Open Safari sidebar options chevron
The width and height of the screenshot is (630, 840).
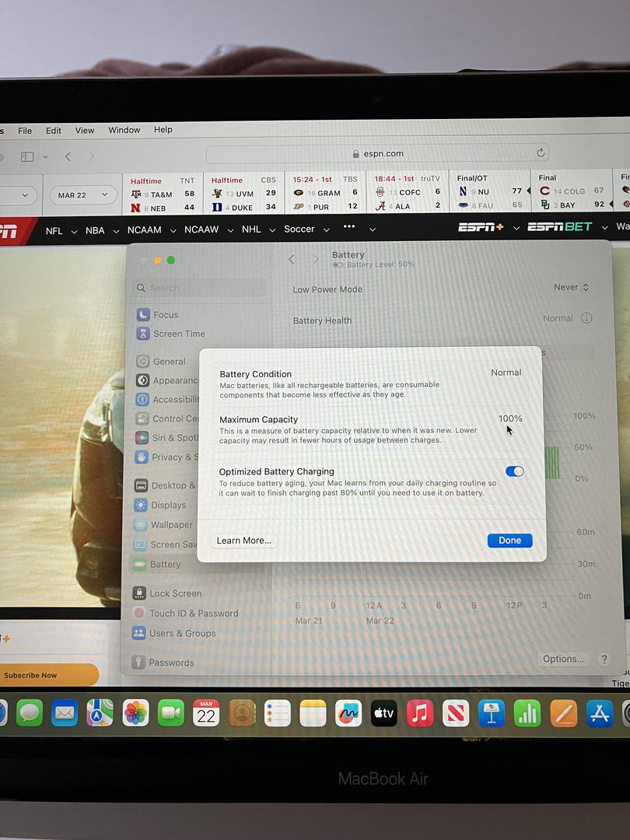(46, 156)
